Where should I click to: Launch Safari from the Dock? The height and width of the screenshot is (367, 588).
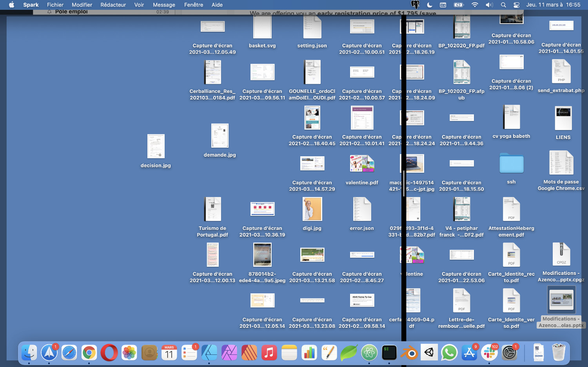69,353
